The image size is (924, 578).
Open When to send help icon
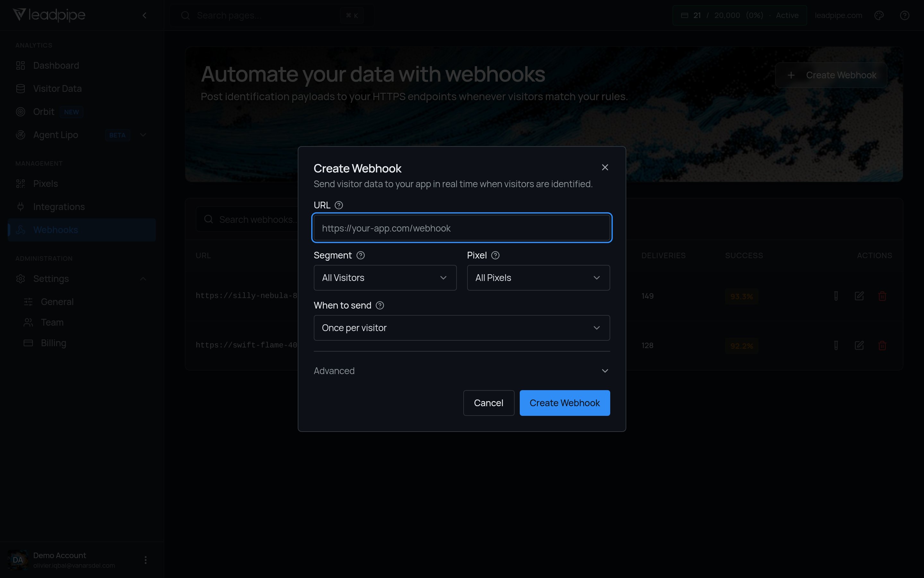tap(380, 305)
